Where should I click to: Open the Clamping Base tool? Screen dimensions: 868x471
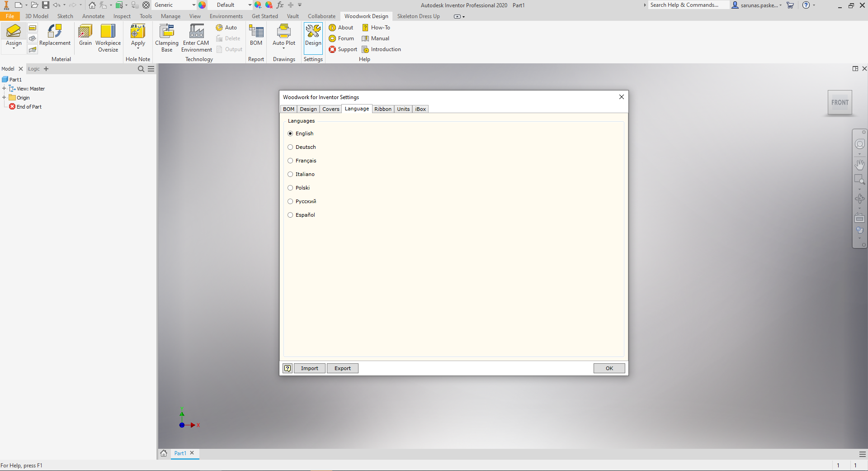pos(167,38)
